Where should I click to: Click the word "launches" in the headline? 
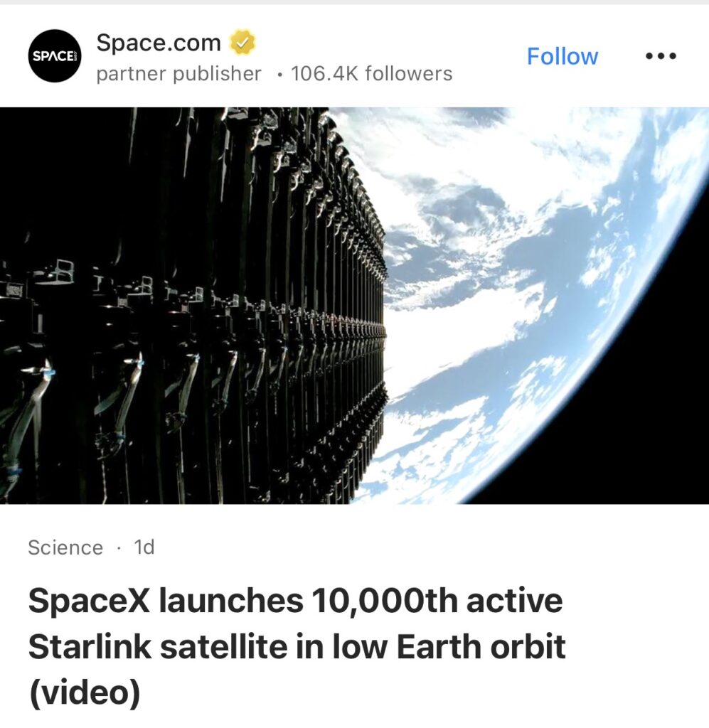coord(230,602)
